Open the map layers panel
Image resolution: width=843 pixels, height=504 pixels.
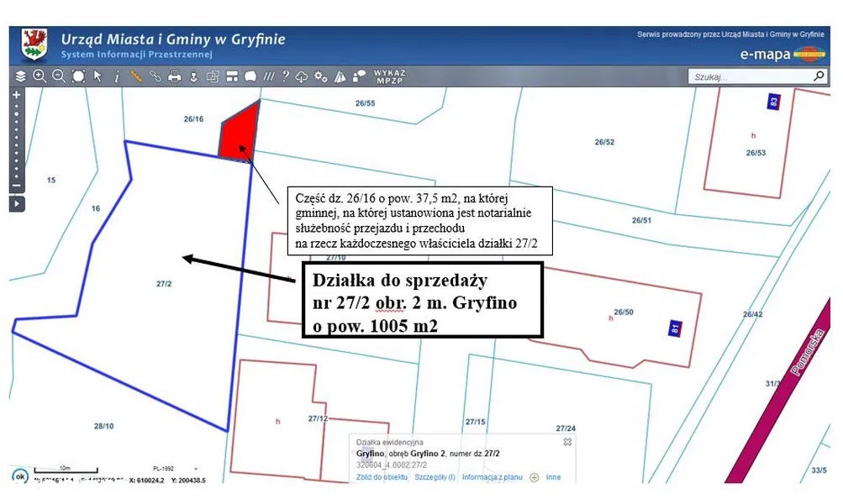tap(20, 76)
